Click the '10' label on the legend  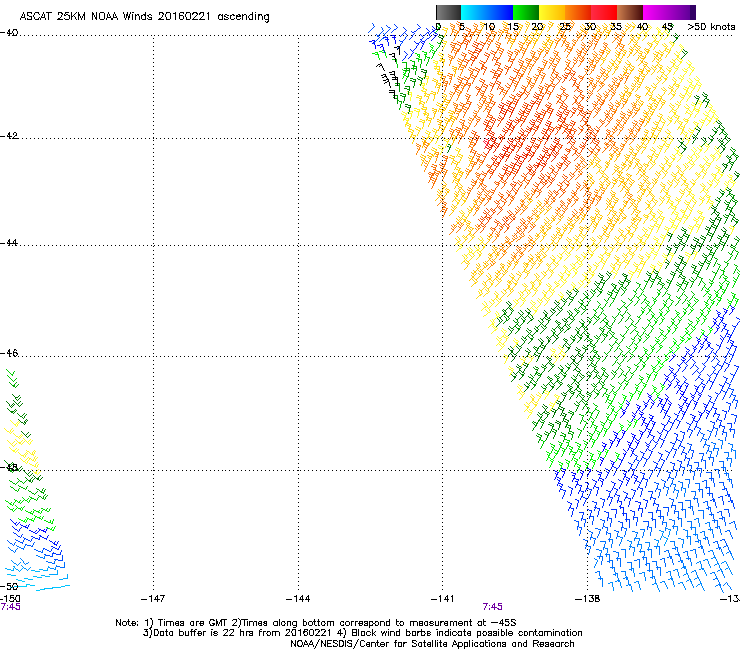pyautogui.click(x=489, y=27)
